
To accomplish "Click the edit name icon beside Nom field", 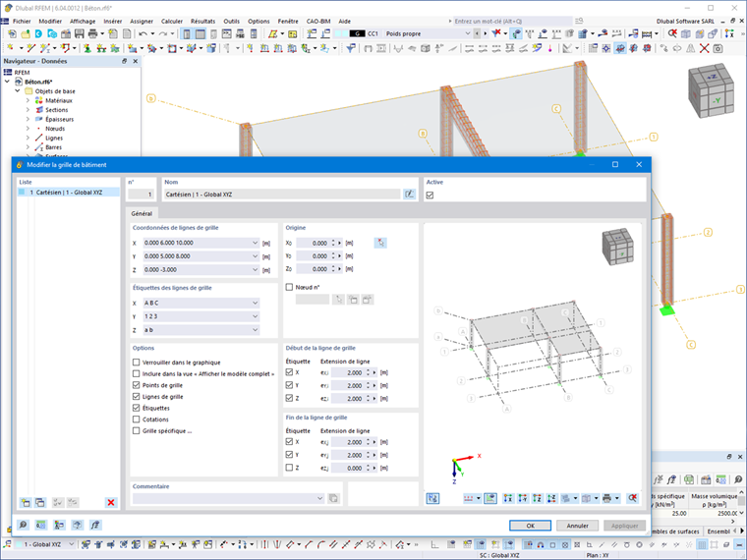I will pyautogui.click(x=409, y=195).
